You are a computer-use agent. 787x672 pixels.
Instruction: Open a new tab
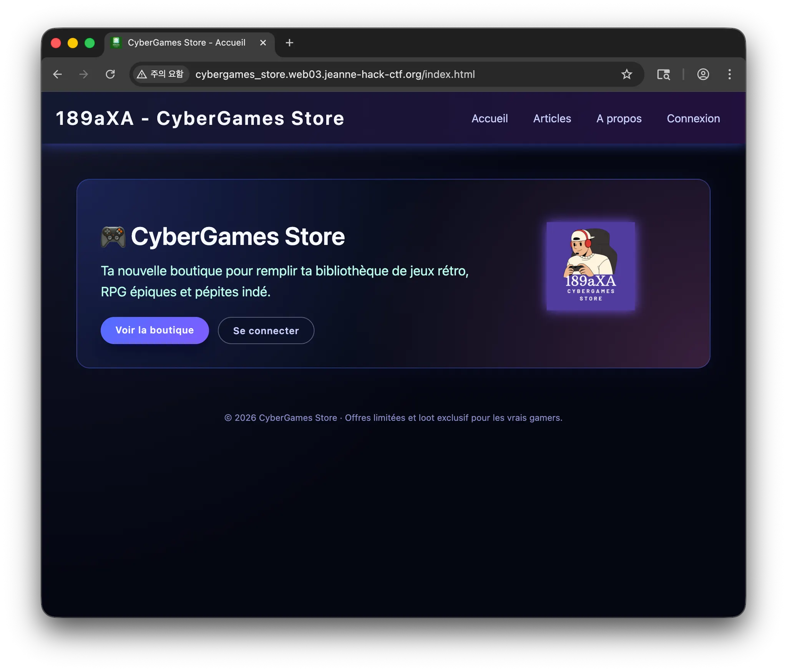tap(289, 43)
